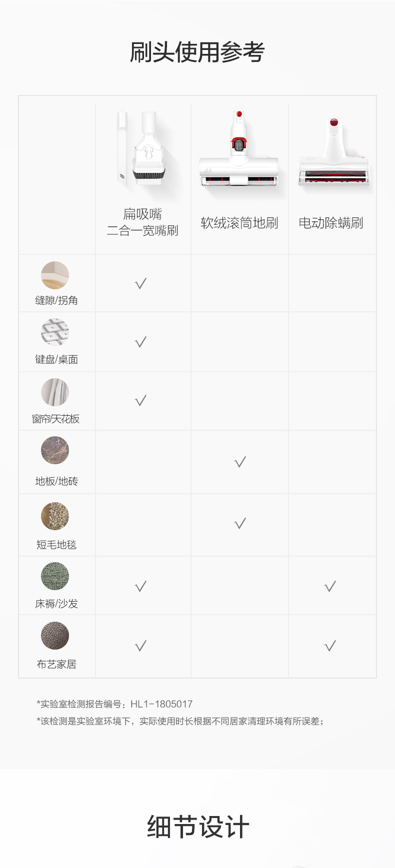Click the electric mite removal brush image
395x868 pixels.
pyautogui.click(x=334, y=152)
